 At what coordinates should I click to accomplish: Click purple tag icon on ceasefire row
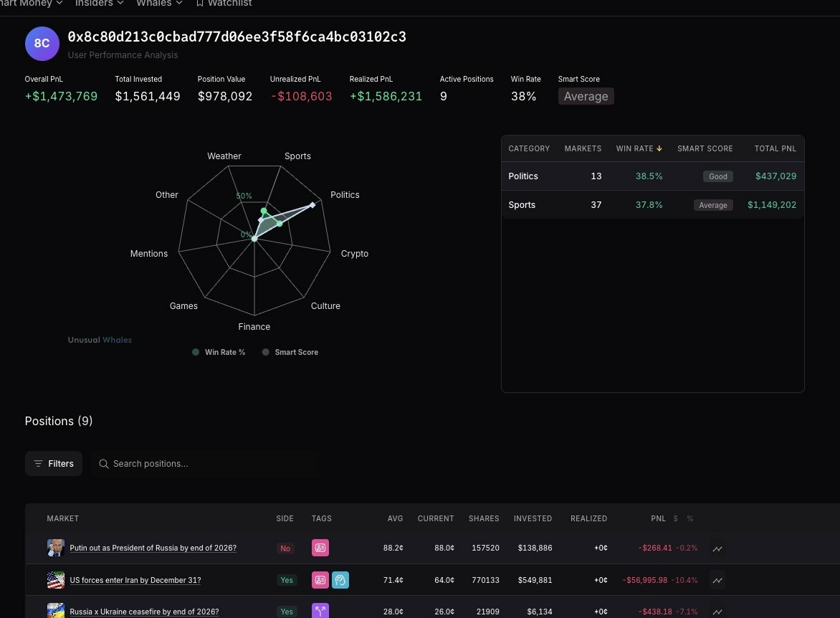click(320, 611)
